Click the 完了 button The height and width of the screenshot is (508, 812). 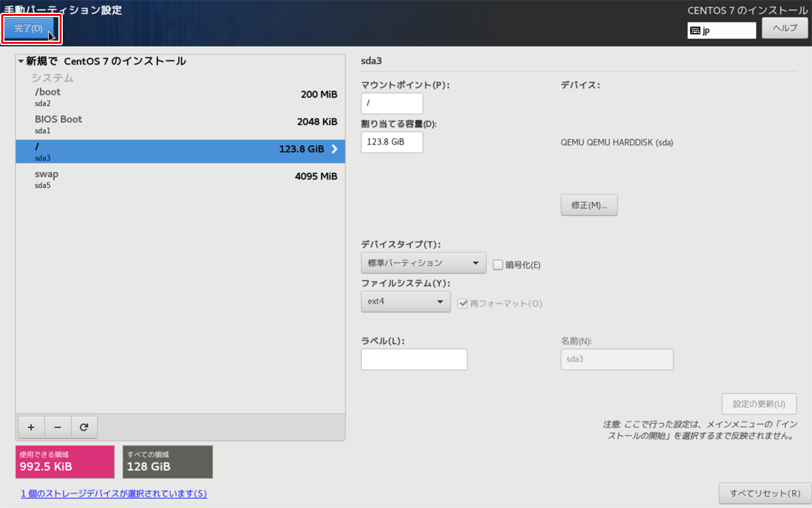point(29,29)
